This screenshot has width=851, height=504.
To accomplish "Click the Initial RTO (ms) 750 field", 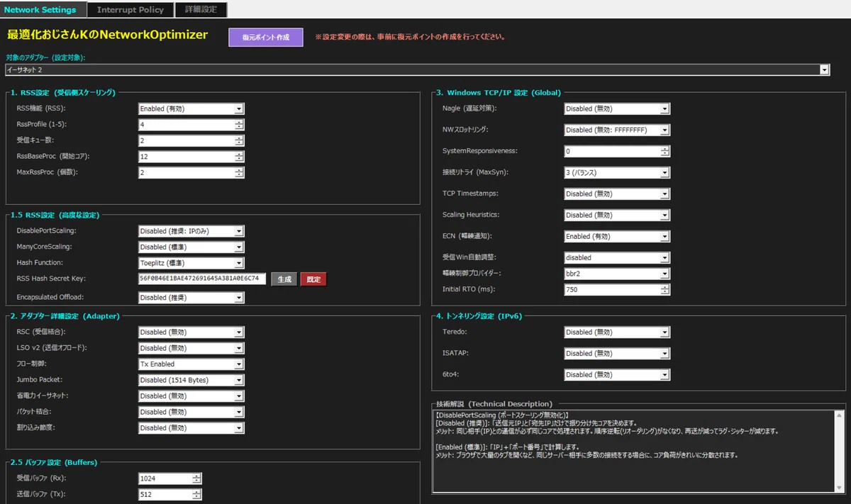I will click(x=617, y=289).
